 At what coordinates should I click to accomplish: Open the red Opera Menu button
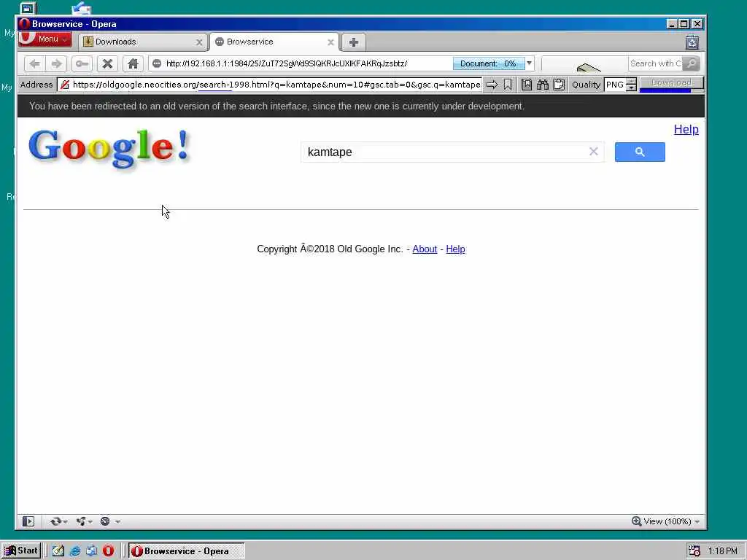click(45, 39)
